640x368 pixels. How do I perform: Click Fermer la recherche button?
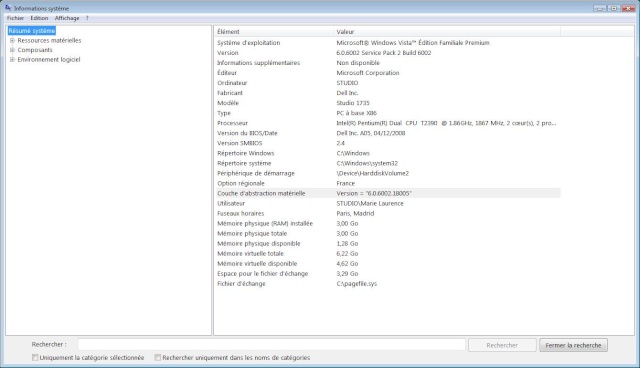click(x=573, y=345)
